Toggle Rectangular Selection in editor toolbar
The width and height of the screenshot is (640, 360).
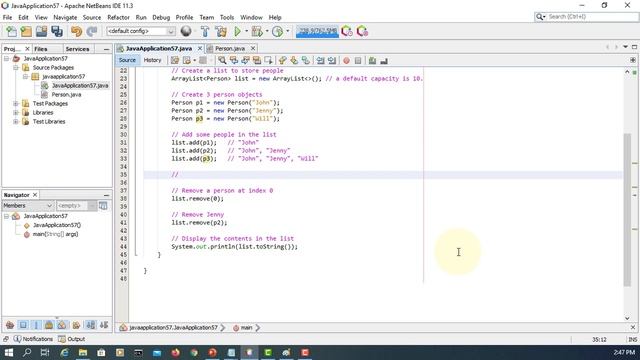(x=268, y=60)
